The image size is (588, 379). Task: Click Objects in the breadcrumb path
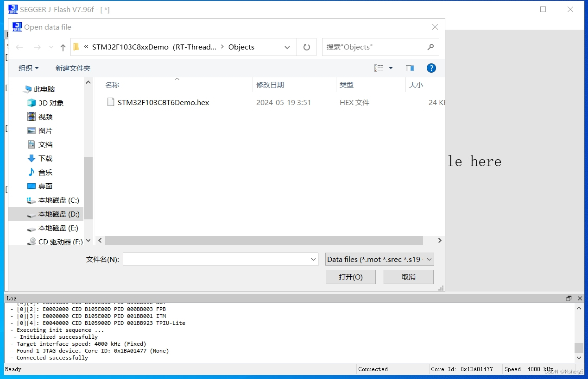point(241,47)
